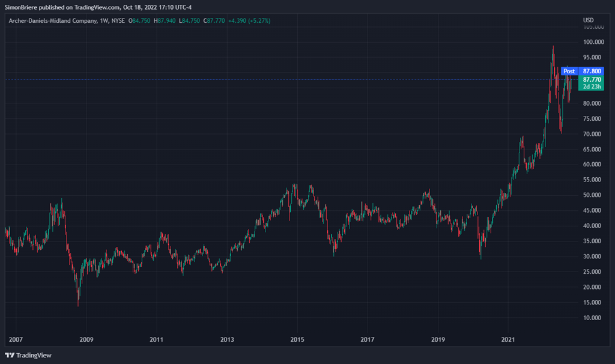
Task: Click the green 87.770 current price label
Action: pyautogui.click(x=592, y=79)
